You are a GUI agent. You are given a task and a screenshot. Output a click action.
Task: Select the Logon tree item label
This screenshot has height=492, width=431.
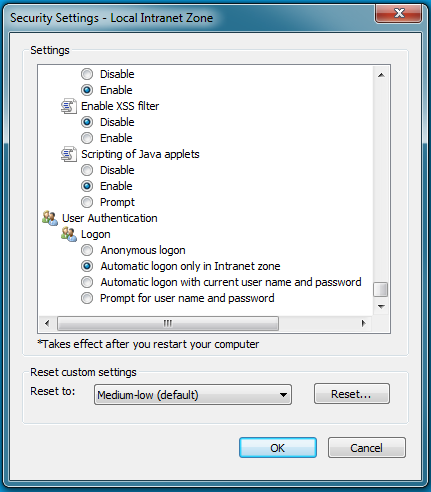click(96, 234)
